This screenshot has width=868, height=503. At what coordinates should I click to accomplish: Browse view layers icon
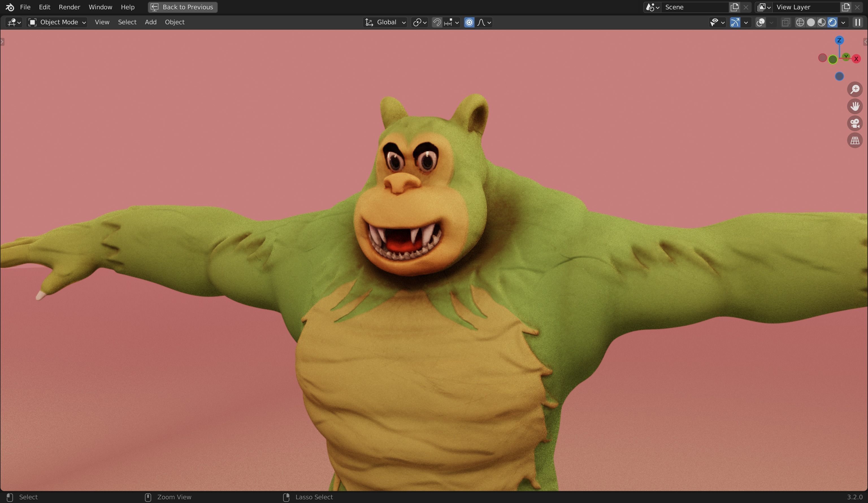pos(764,7)
